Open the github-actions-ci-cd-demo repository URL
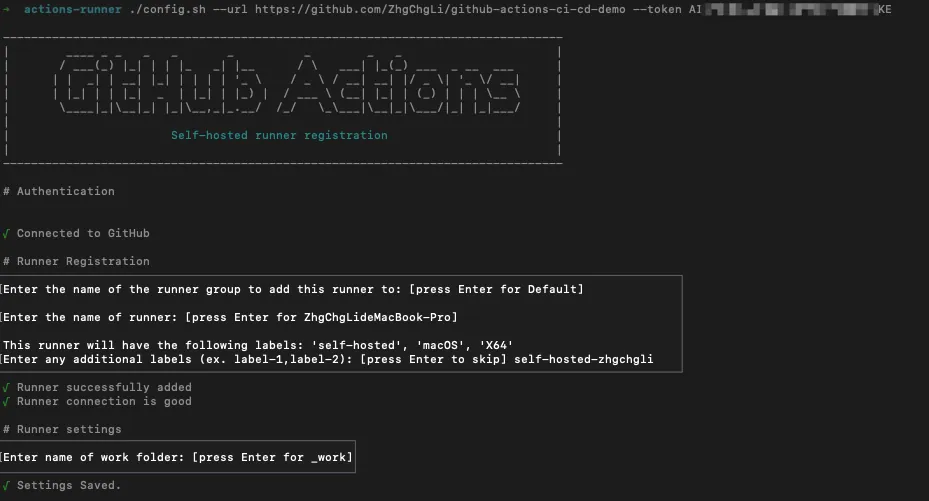The width and height of the screenshot is (929, 501). tap(439, 9)
